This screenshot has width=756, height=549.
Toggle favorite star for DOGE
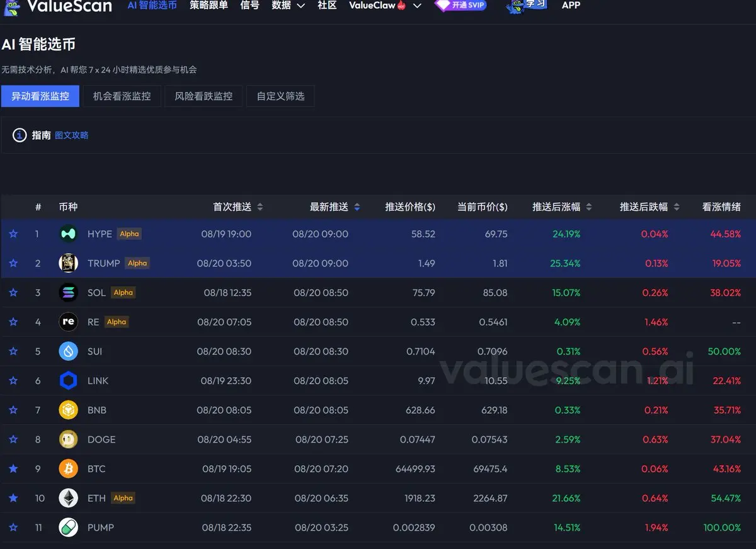point(13,439)
